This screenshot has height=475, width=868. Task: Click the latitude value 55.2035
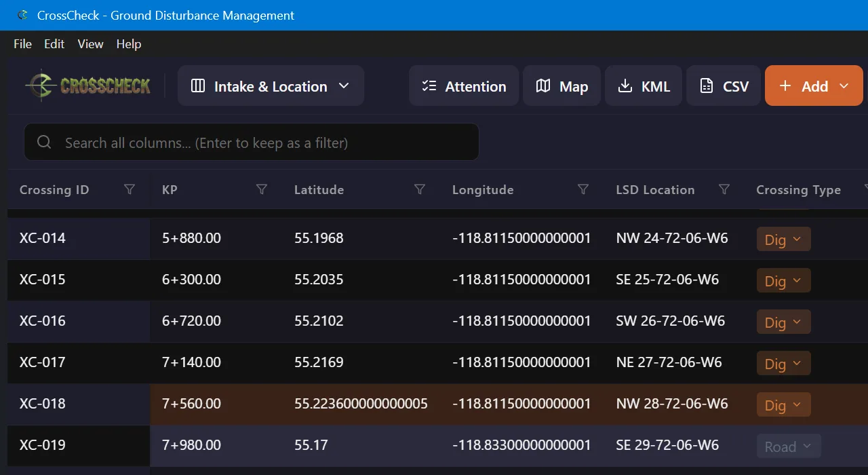point(319,280)
